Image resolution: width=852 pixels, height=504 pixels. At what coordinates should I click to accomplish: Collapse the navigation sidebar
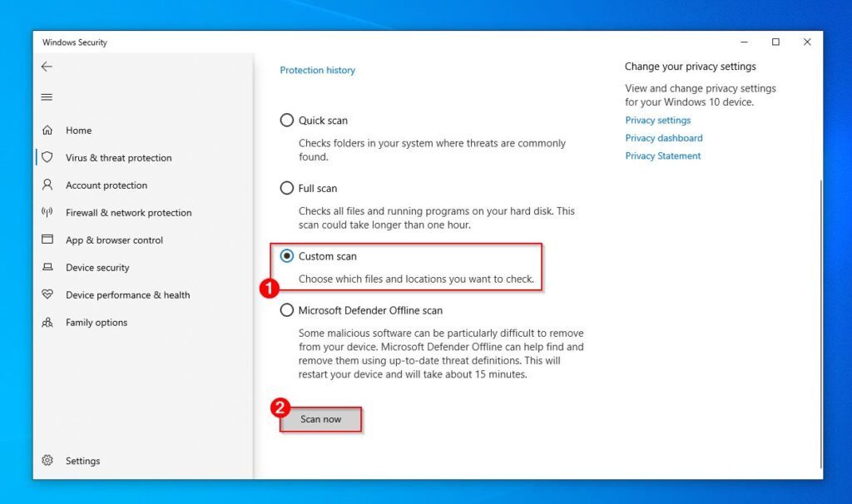(47, 97)
